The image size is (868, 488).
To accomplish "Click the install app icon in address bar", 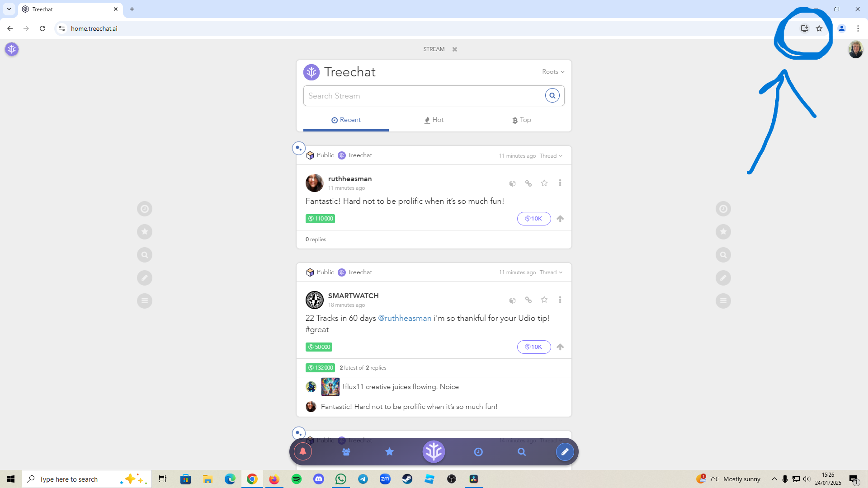I will [804, 28].
